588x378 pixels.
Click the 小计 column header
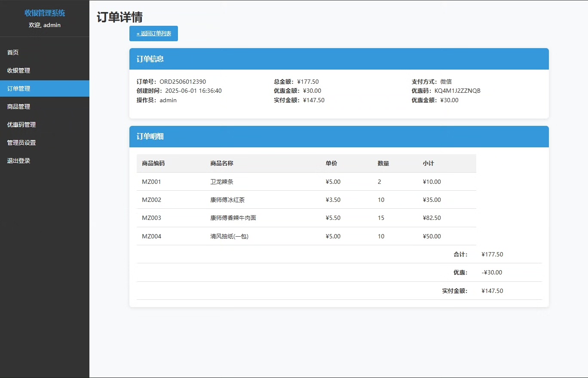click(428, 163)
